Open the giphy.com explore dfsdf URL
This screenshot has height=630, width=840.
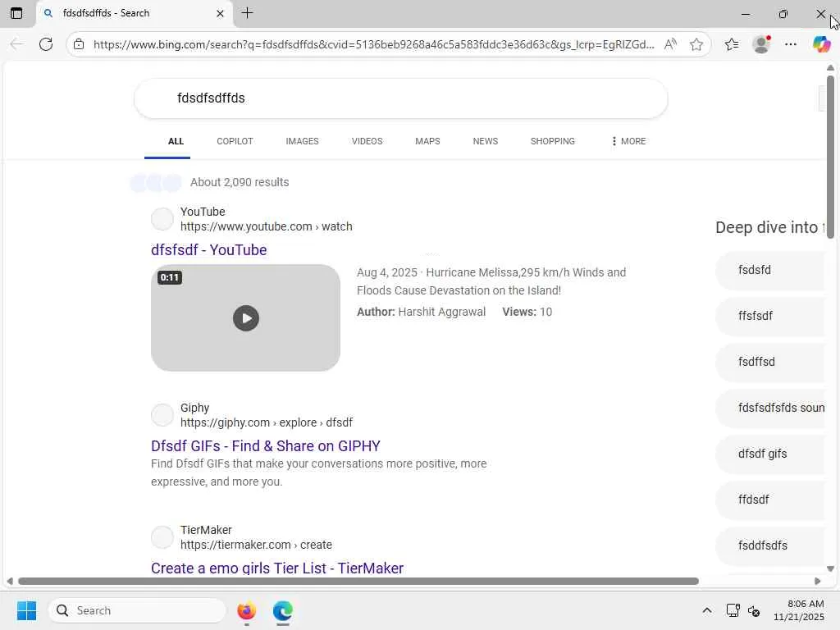(267, 422)
